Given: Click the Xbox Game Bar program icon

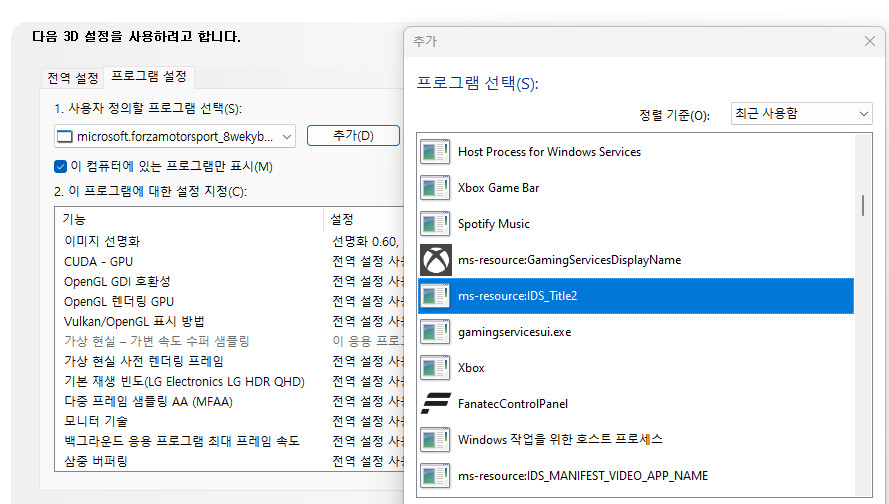Looking at the screenshot, I should coord(435,188).
